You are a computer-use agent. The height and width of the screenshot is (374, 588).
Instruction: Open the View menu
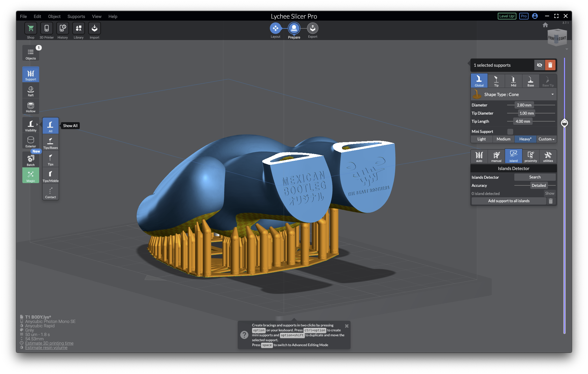tap(97, 17)
